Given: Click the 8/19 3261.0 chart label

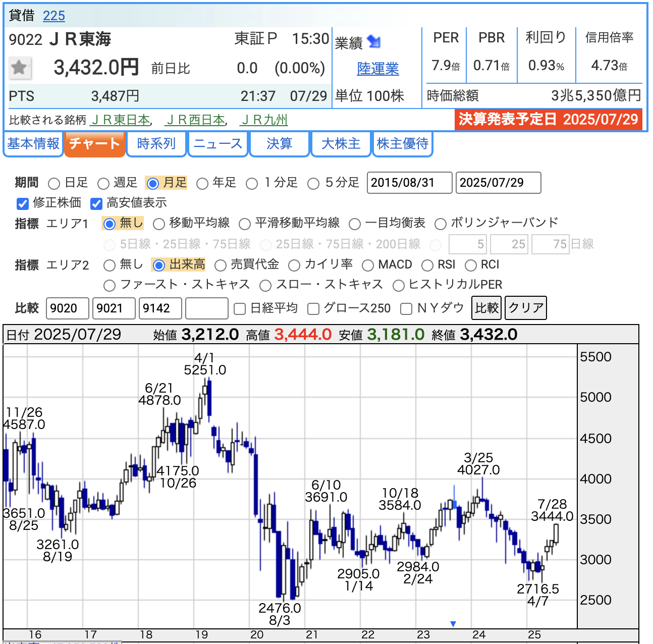Looking at the screenshot, I should [58, 551].
